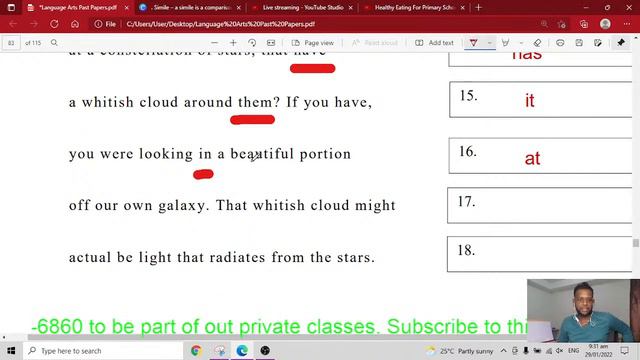
Task: Edit the current page number field
Action: pyautogui.click(x=11, y=42)
